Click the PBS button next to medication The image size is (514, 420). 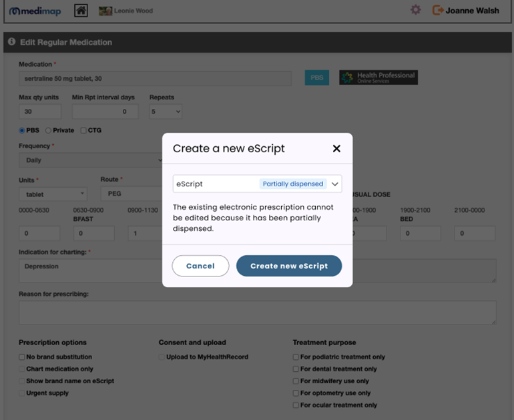(316, 77)
